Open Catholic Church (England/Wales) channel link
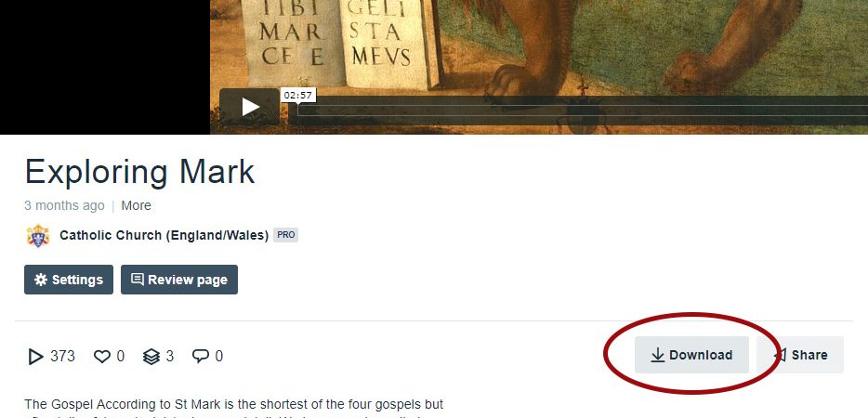868x418 pixels. (164, 235)
